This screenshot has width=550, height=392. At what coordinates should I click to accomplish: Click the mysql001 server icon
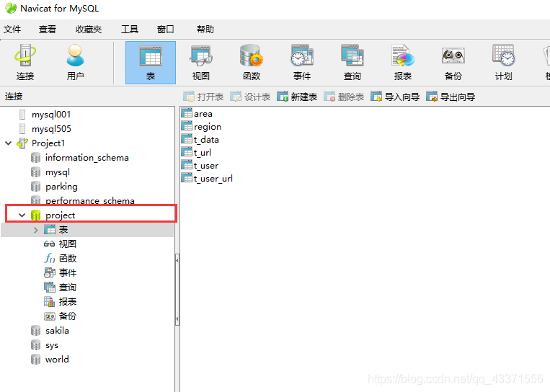(22, 115)
